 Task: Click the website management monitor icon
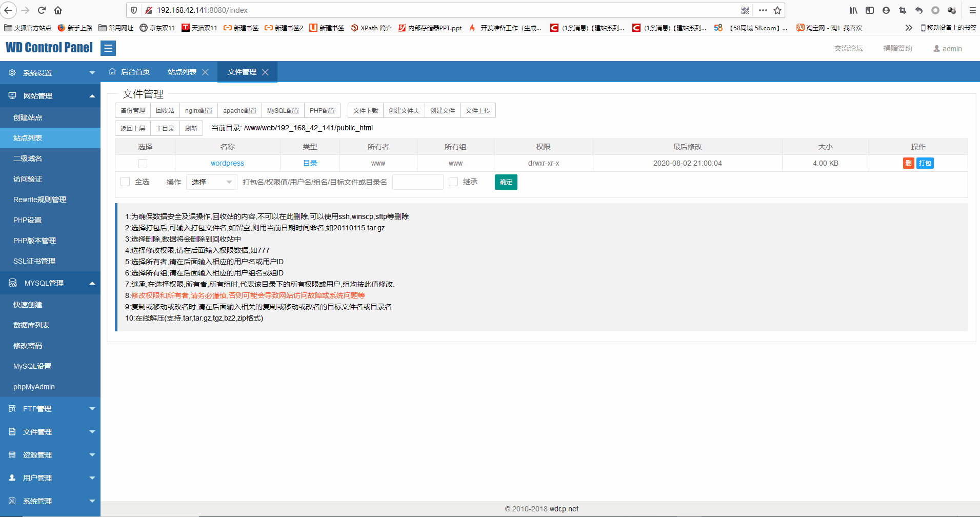(x=12, y=96)
